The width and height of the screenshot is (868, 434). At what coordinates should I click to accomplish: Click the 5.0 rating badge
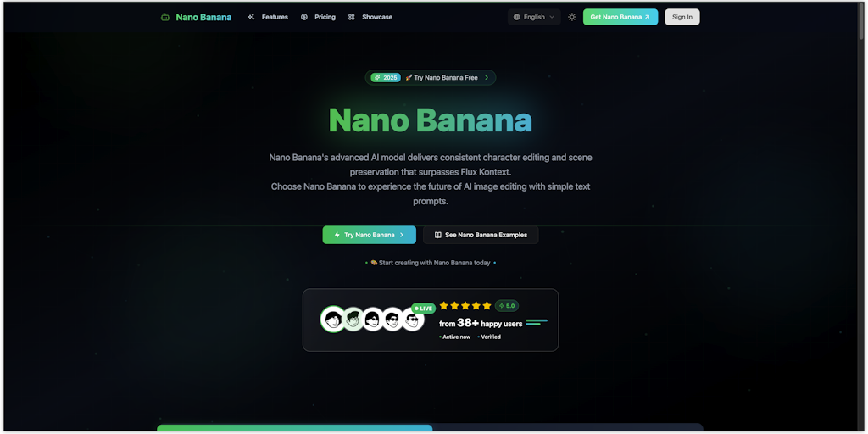pos(507,305)
